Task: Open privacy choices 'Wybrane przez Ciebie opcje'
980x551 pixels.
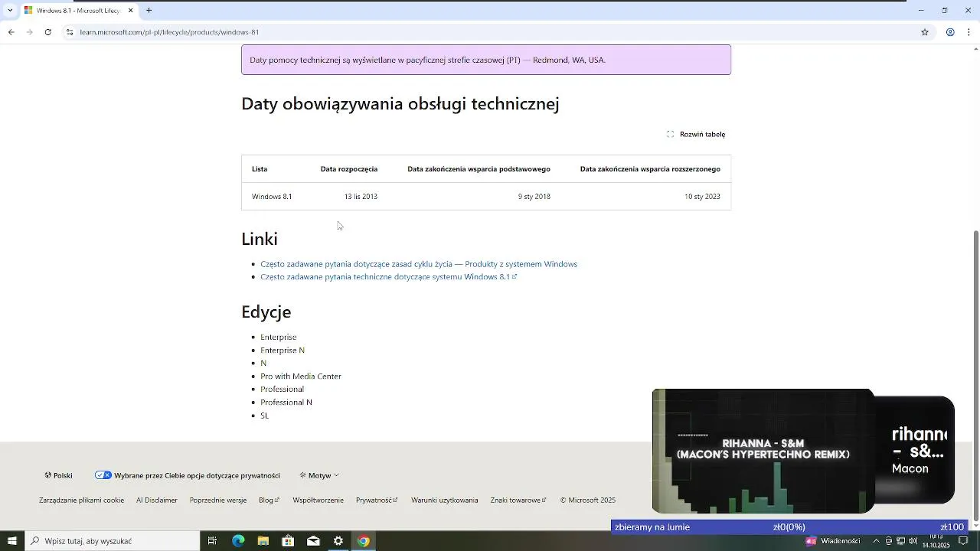Action: 188,475
